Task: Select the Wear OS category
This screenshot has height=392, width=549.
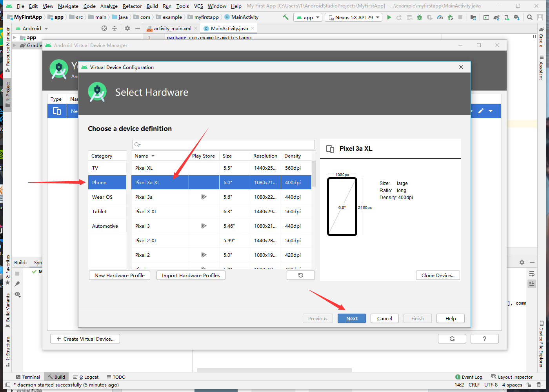Action: click(107, 197)
